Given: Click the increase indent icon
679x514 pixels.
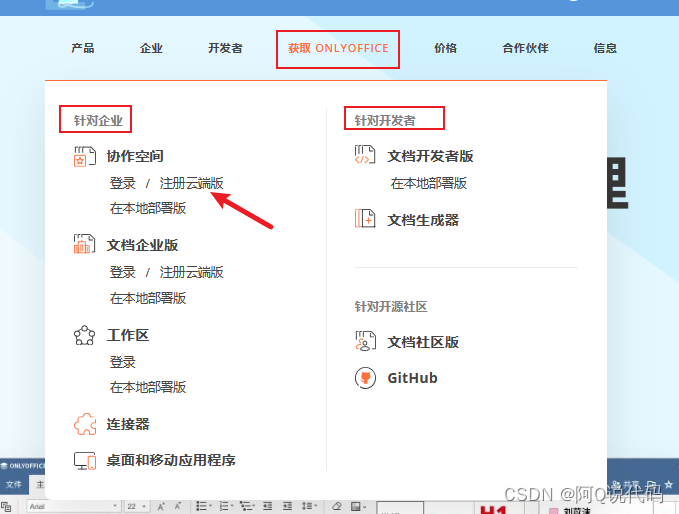Looking at the screenshot, I should (x=287, y=506).
